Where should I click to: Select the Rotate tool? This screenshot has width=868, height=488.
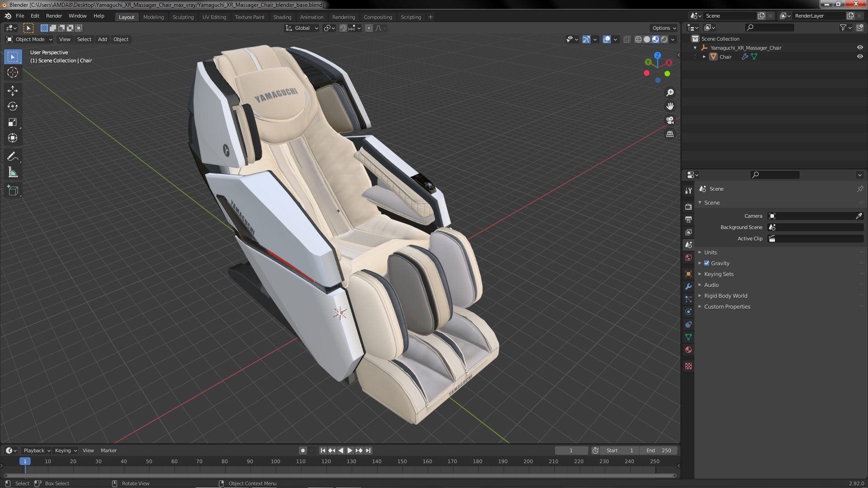(13, 106)
